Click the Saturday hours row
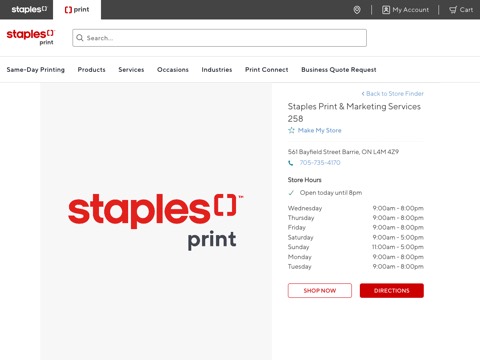 tap(356, 237)
